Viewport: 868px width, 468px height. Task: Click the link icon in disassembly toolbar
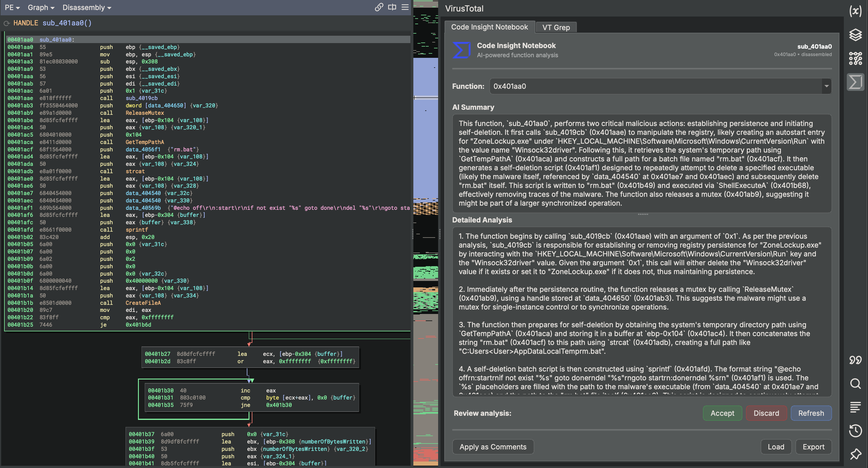pyautogui.click(x=379, y=7)
